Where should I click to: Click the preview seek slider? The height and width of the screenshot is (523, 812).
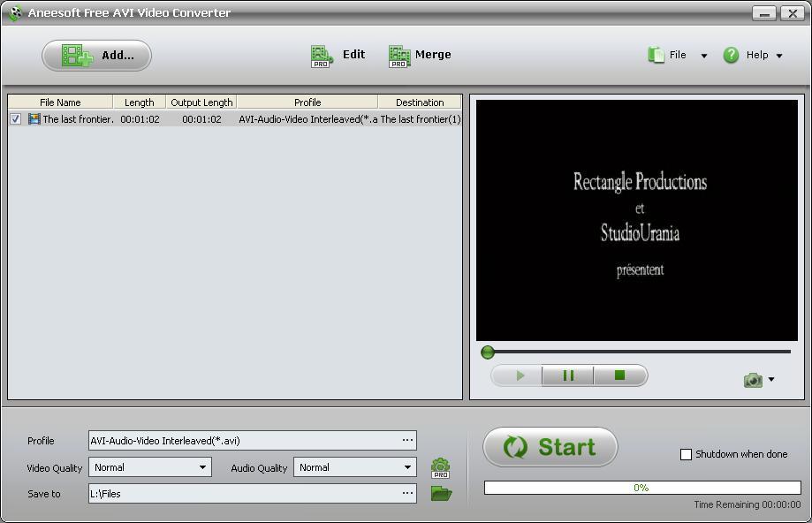tap(487, 352)
